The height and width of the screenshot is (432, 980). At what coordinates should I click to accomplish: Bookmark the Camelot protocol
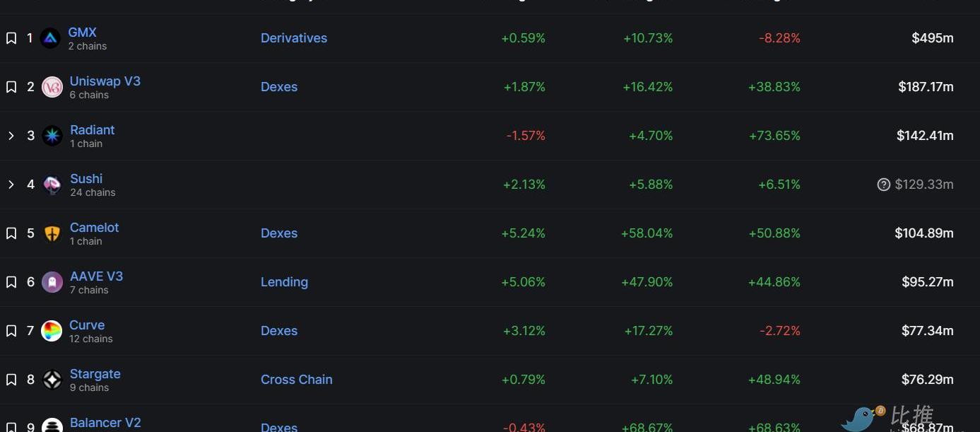pyautogui.click(x=11, y=233)
